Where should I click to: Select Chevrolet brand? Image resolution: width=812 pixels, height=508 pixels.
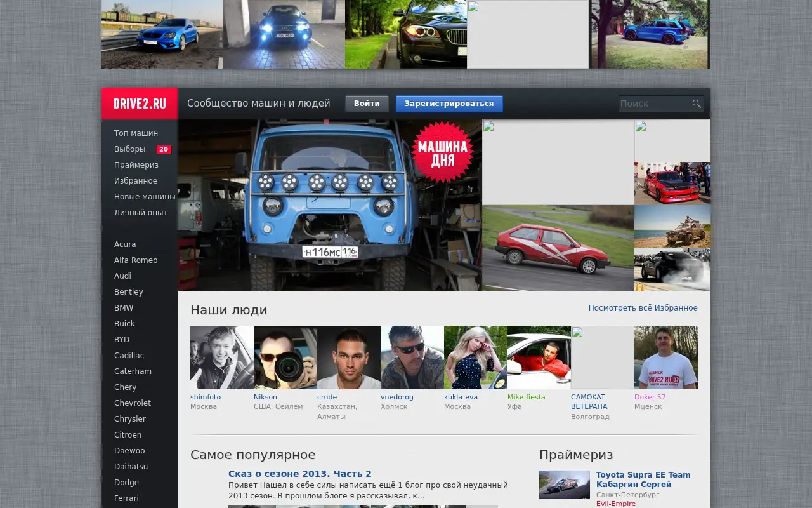point(133,403)
